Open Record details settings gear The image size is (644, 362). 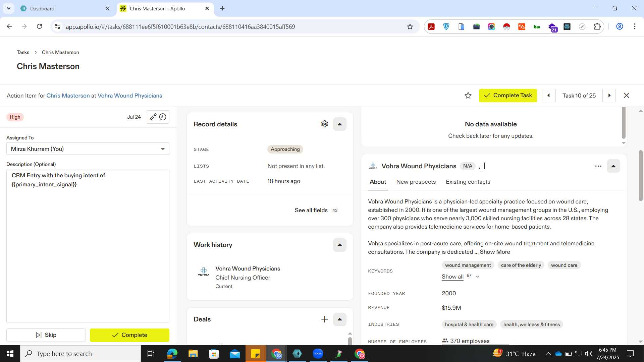[324, 124]
